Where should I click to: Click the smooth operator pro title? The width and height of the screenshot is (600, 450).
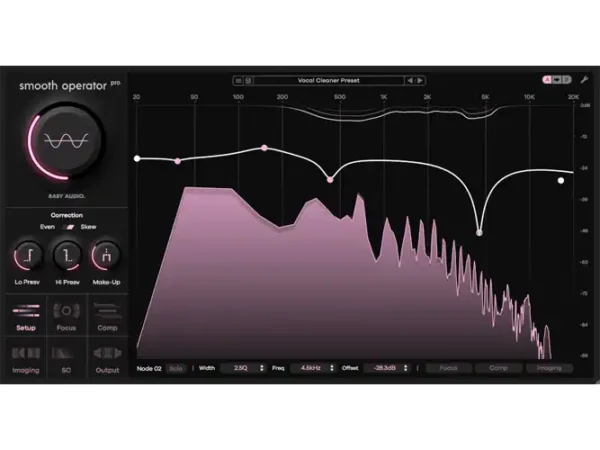[x=70, y=86]
